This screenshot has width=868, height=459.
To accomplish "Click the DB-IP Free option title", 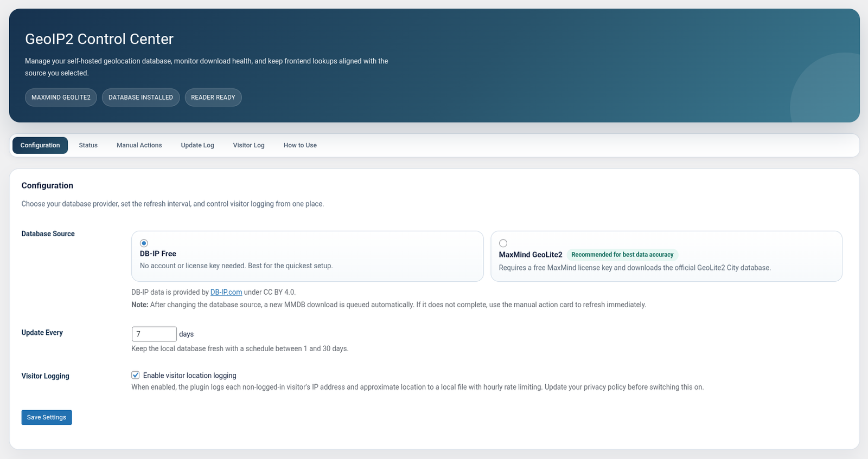I will point(158,254).
